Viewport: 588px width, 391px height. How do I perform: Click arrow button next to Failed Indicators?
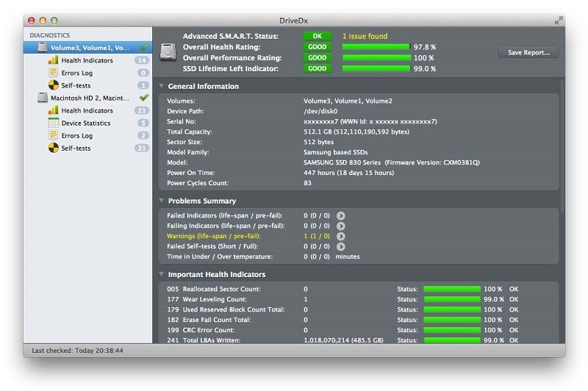[x=340, y=216]
